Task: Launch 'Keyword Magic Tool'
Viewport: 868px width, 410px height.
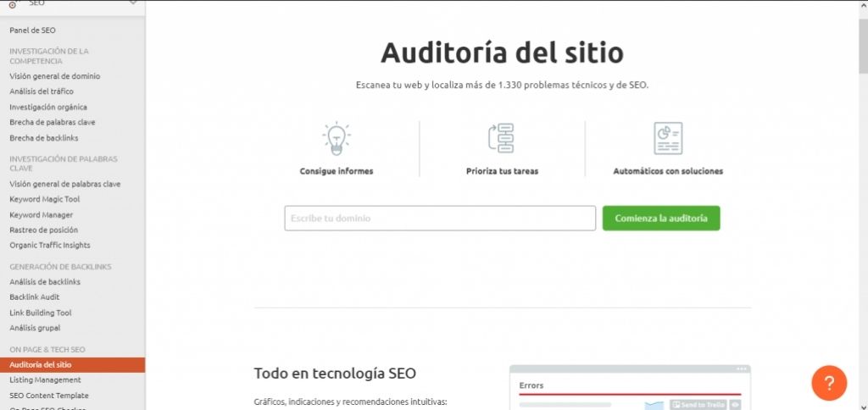Action: [45, 199]
